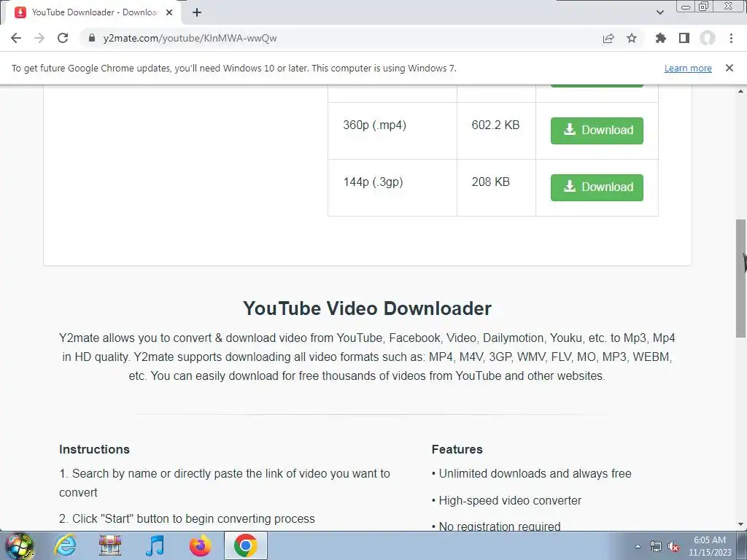747x560 pixels.
Task: Click the scrollbar up arrow
Action: tap(741, 91)
